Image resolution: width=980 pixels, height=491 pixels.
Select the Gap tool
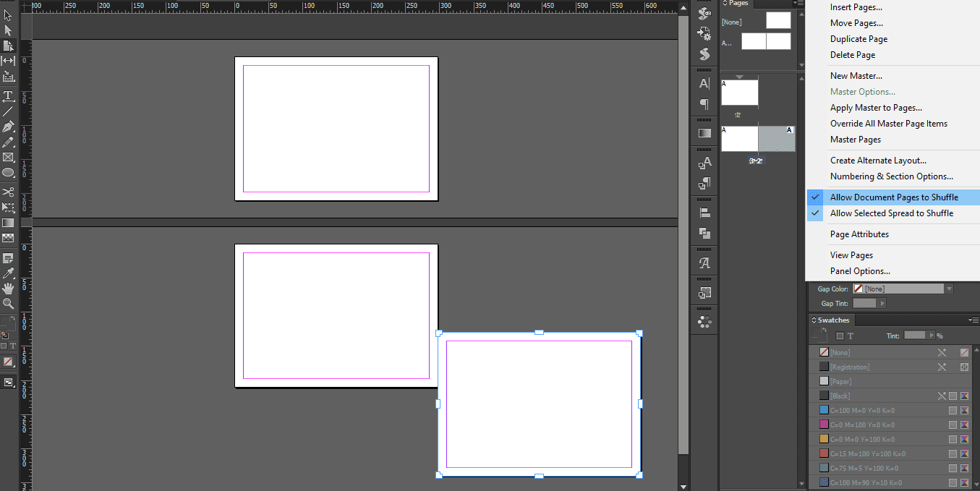8,61
